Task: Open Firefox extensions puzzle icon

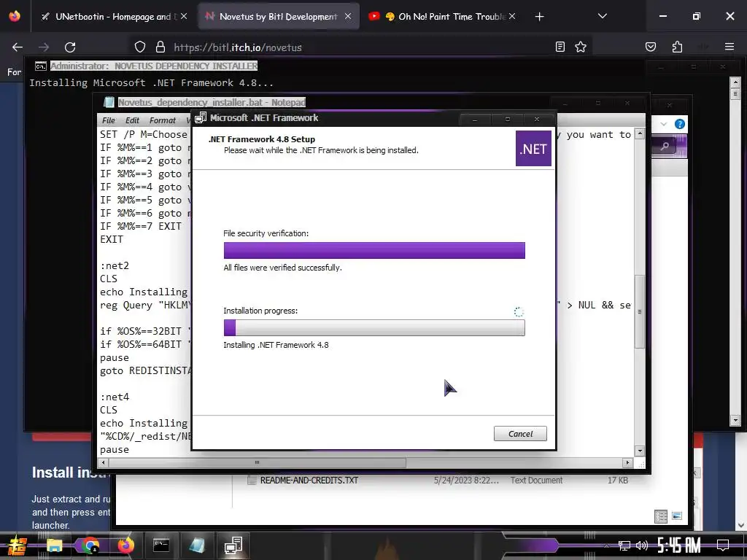Action: (x=677, y=47)
